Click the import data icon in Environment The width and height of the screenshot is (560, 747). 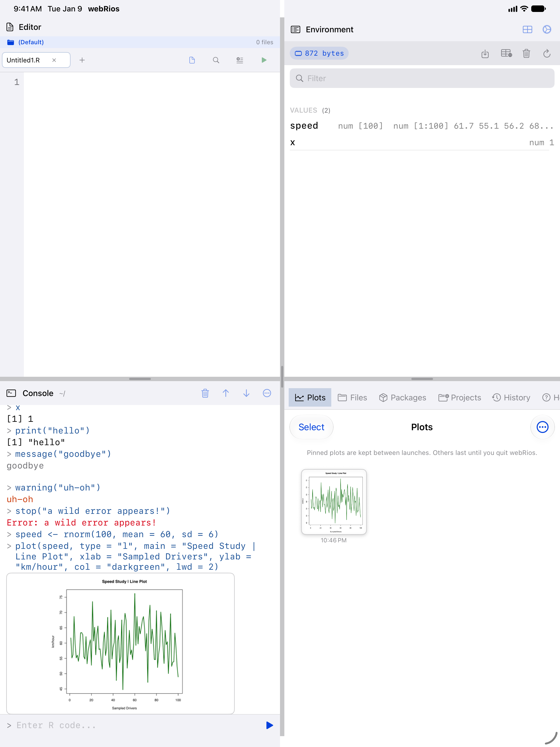pos(485,53)
